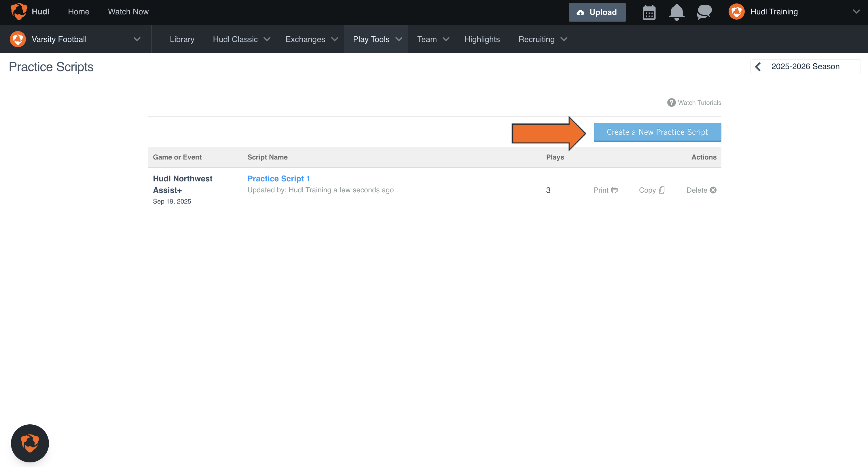Open the calendar icon in top bar
868x467 pixels.
[649, 12]
